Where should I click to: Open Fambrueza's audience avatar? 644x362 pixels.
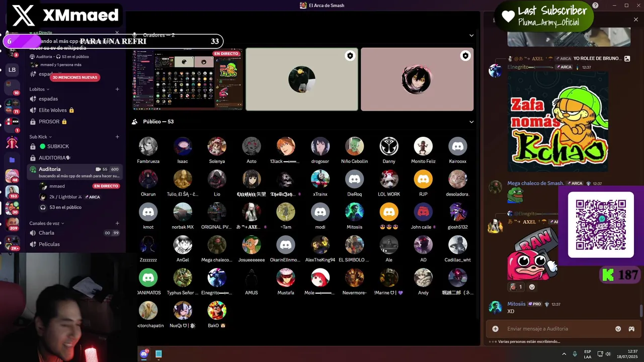click(x=148, y=146)
